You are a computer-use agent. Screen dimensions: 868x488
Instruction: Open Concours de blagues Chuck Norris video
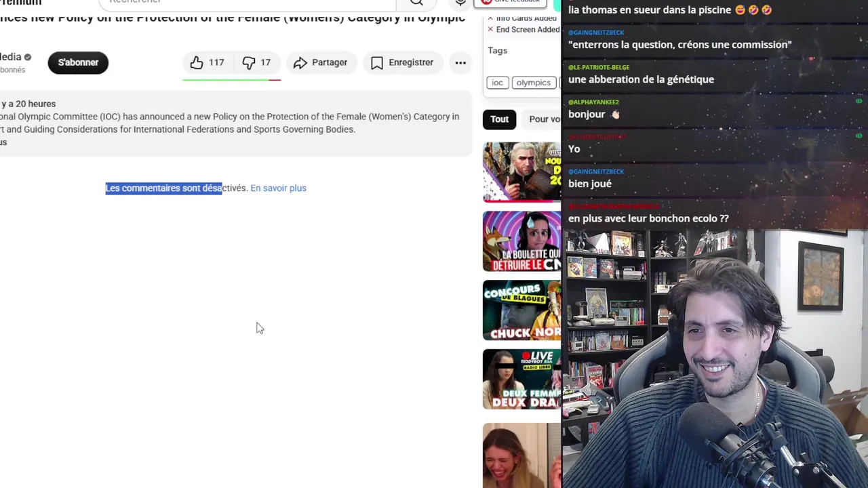521,310
